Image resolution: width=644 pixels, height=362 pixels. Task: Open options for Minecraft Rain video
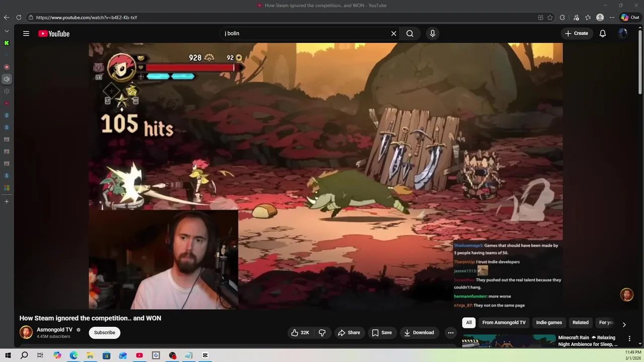click(629, 339)
